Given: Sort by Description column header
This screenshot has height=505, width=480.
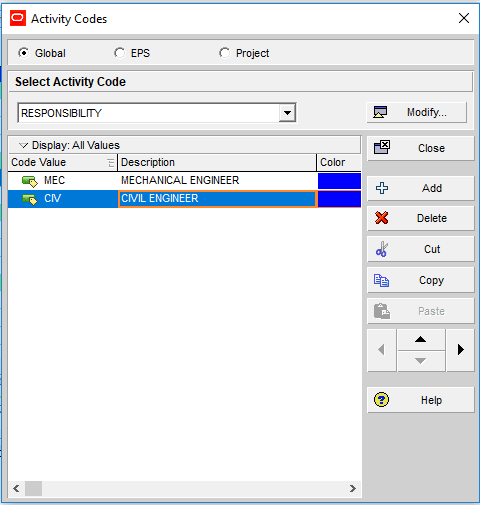Looking at the screenshot, I should click(217, 162).
